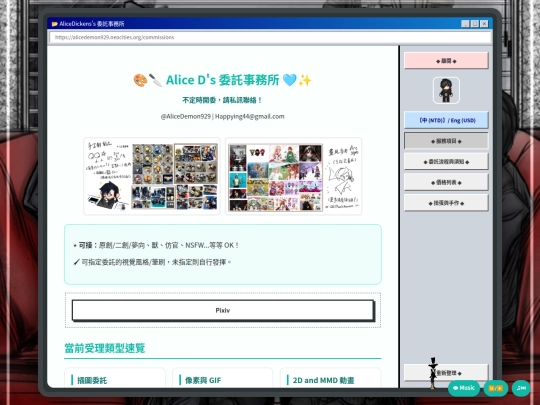Viewport: 540px width, 405px height.
Task: Open the 排隊與手作 sidebar menu item
Action: pyautogui.click(x=446, y=203)
